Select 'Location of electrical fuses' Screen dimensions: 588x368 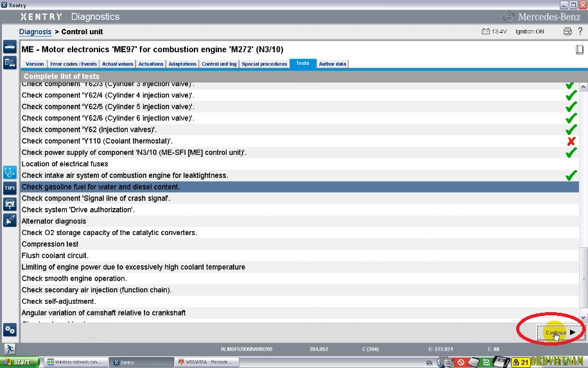[x=300, y=164]
